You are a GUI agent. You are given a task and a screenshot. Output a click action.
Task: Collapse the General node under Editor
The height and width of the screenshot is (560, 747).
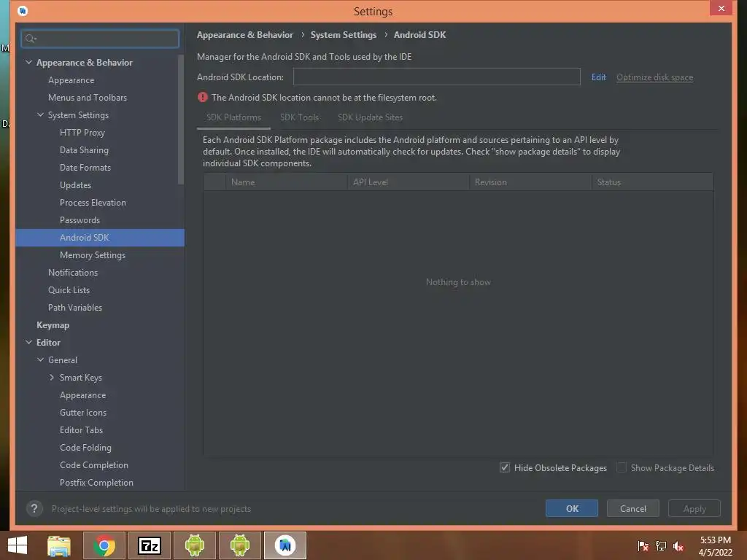(41, 360)
